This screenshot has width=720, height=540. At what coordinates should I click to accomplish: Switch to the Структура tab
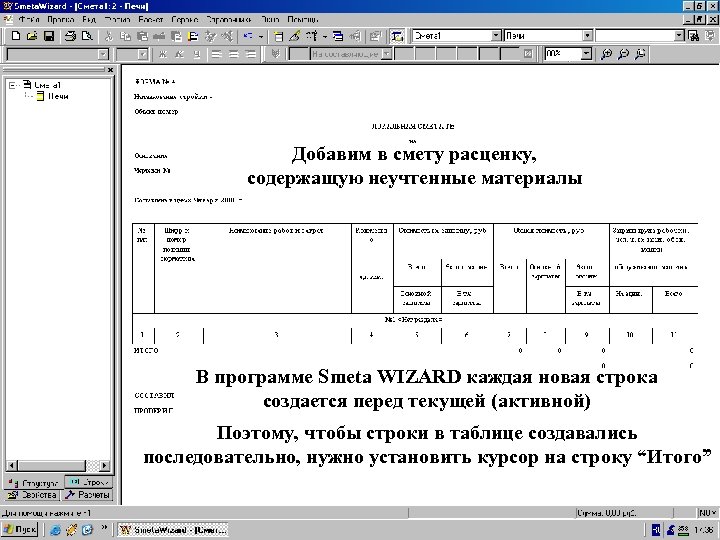pyautogui.click(x=34, y=483)
